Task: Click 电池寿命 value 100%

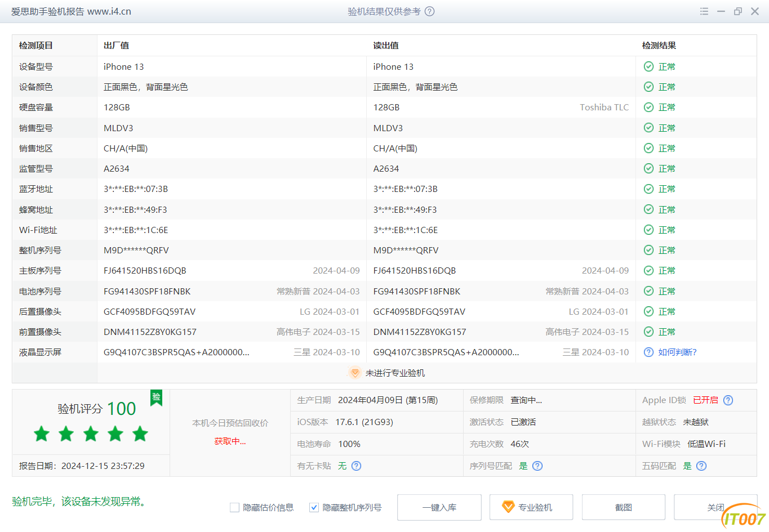Action: click(x=349, y=444)
